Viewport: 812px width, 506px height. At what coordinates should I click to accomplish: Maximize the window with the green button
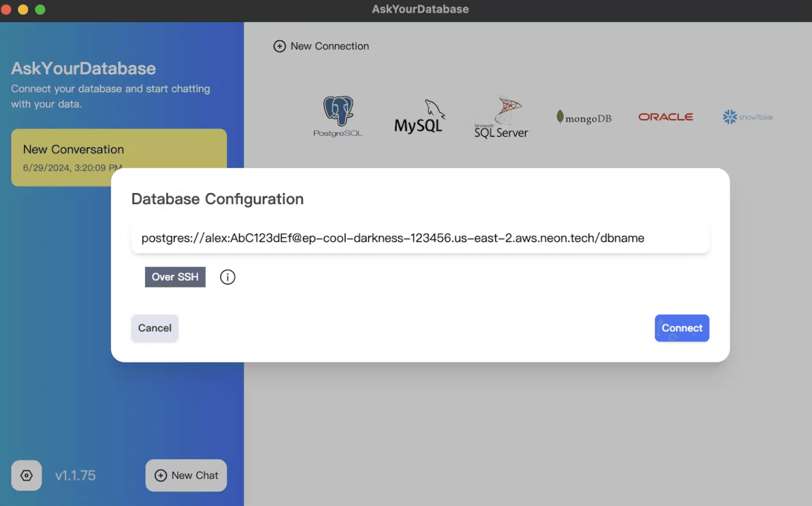tap(40, 10)
